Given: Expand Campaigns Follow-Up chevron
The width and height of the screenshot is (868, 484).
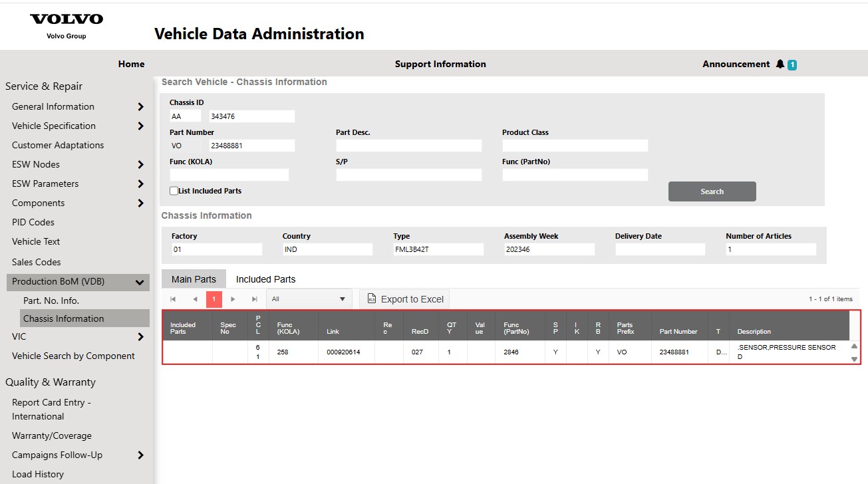Looking at the screenshot, I should coord(140,455).
